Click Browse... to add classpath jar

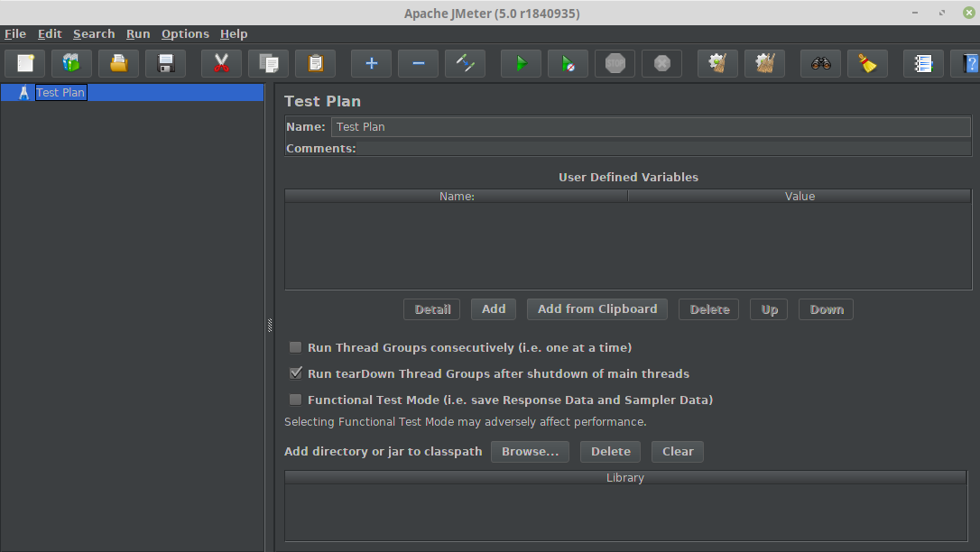(530, 452)
